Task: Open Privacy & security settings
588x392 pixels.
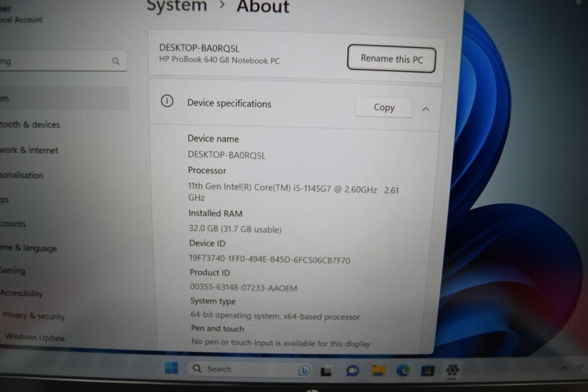Action: coord(34,316)
